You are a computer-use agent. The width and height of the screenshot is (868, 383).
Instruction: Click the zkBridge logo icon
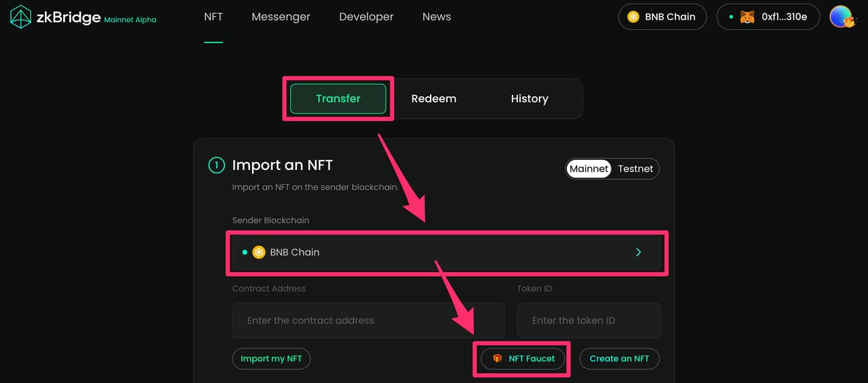click(x=21, y=17)
